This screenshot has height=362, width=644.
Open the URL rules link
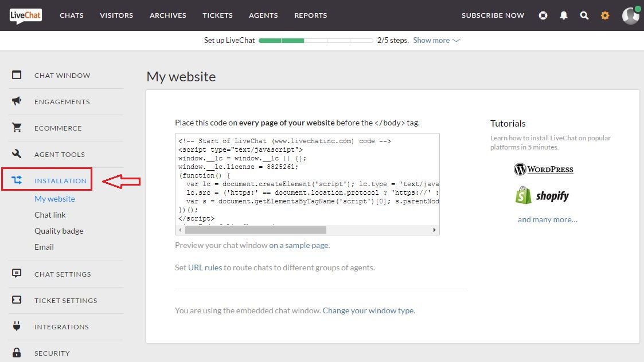[x=205, y=267]
